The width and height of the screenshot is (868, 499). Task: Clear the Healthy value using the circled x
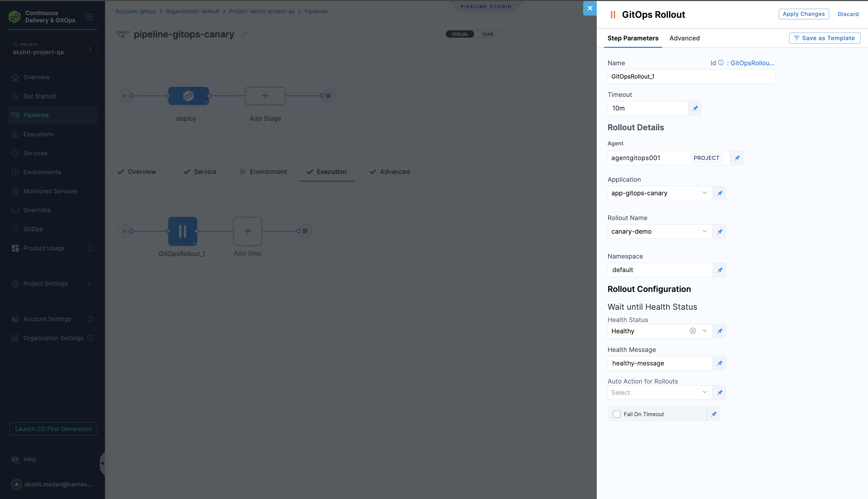[x=692, y=331]
